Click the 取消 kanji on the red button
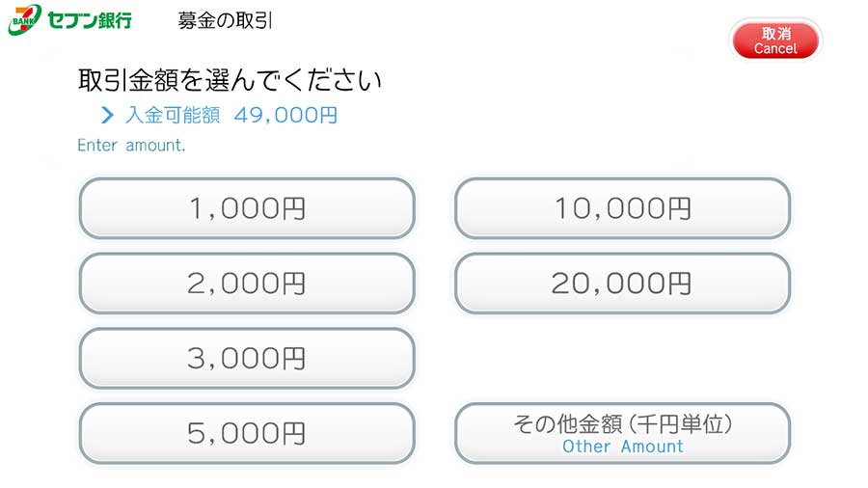The image size is (868, 488). 775,34
